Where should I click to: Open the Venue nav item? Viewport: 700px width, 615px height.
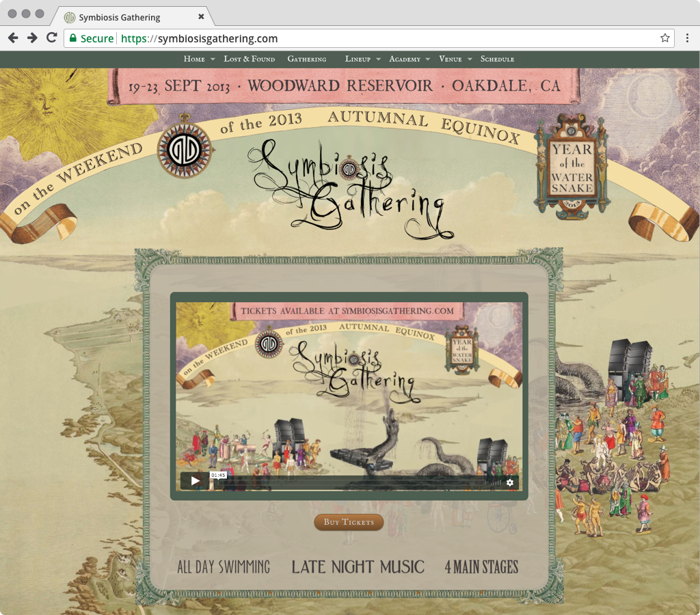click(x=450, y=59)
